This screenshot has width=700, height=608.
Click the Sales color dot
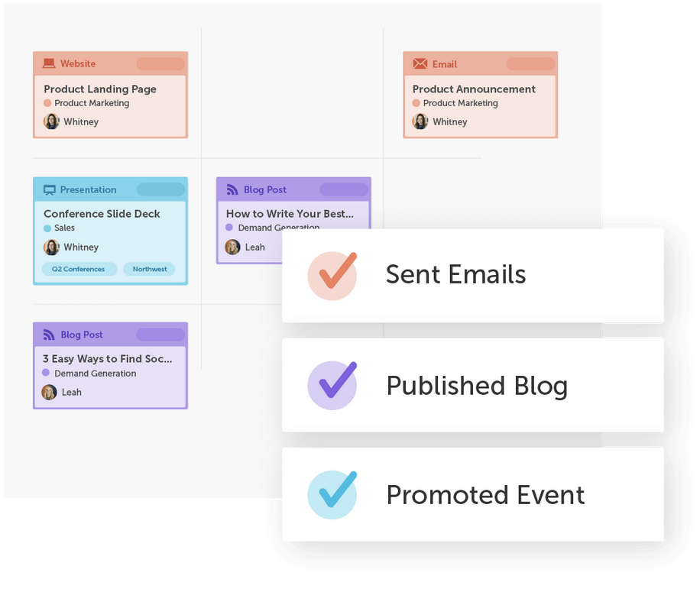pyautogui.click(x=47, y=228)
